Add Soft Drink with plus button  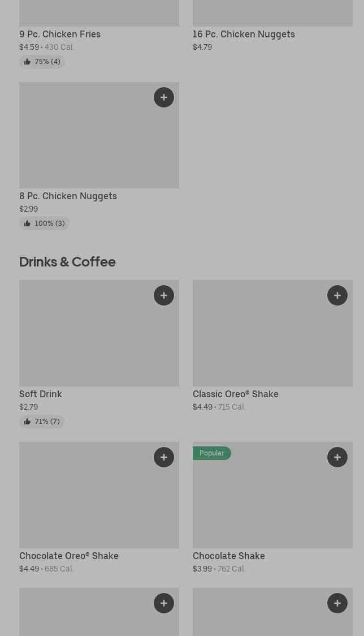164,295
